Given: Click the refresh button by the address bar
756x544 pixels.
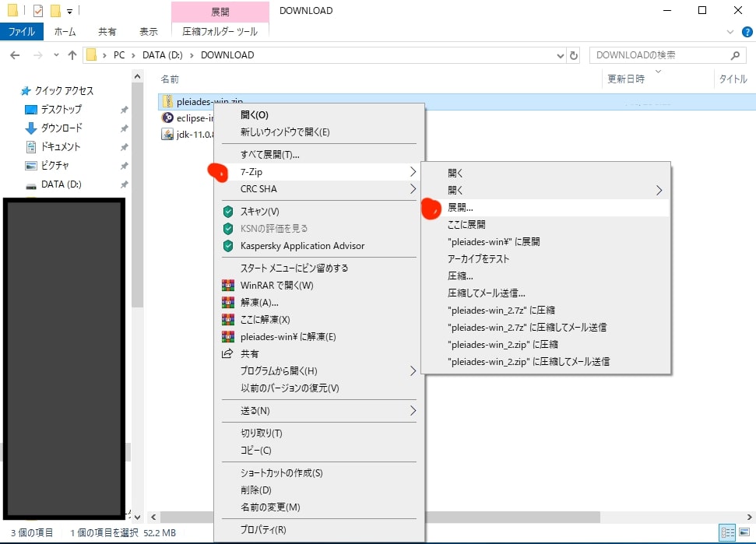Looking at the screenshot, I should (575, 55).
